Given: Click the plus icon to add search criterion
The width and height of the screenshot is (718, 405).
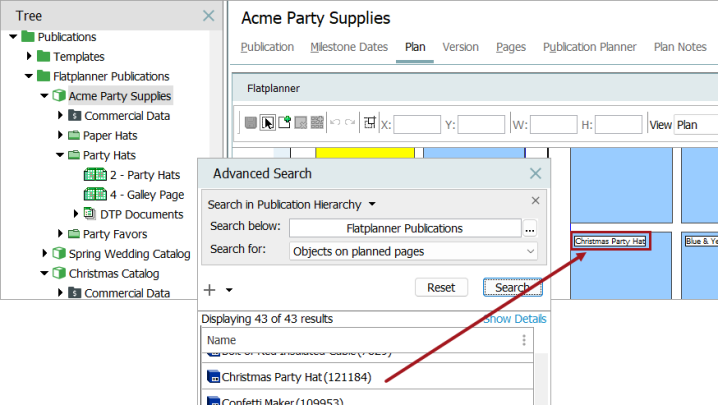Looking at the screenshot, I should click(209, 290).
